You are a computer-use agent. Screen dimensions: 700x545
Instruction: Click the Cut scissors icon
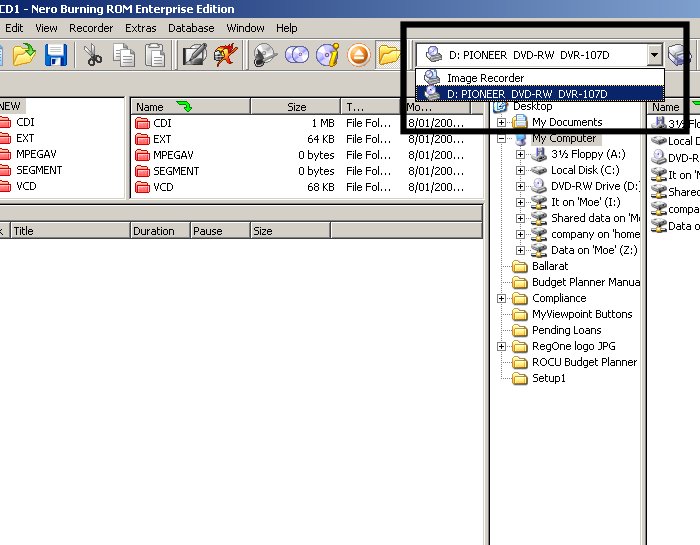[x=92, y=55]
